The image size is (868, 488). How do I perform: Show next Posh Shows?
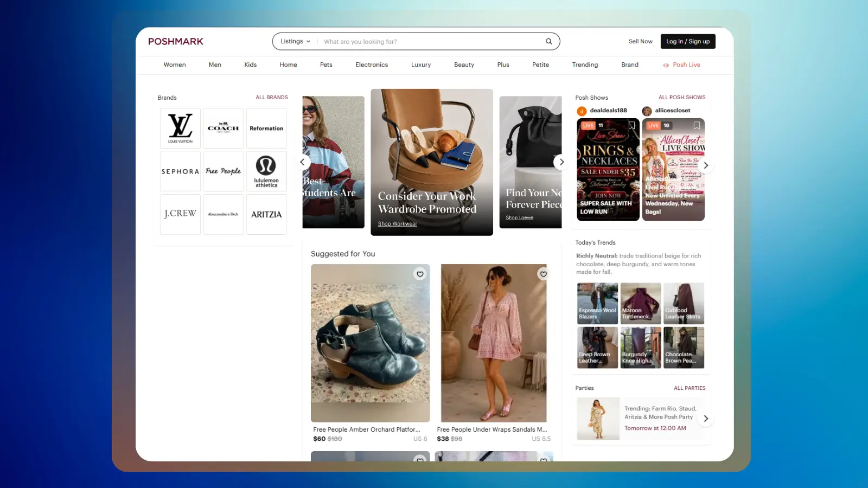pos(706,165)
